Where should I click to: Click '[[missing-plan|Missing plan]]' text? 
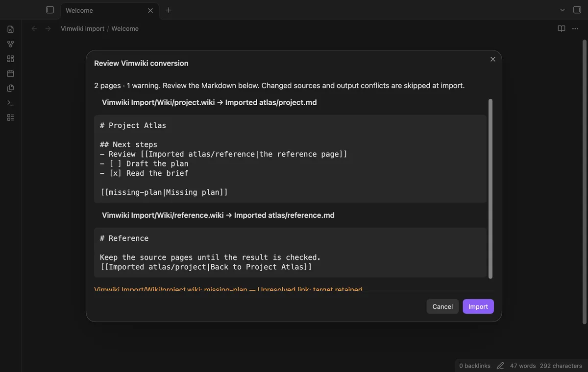tap(164, 192)
